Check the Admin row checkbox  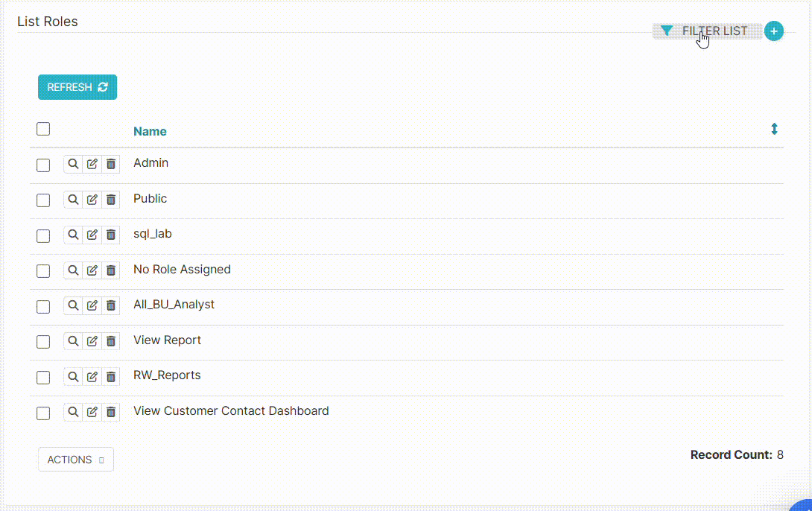tap(43, 165)
